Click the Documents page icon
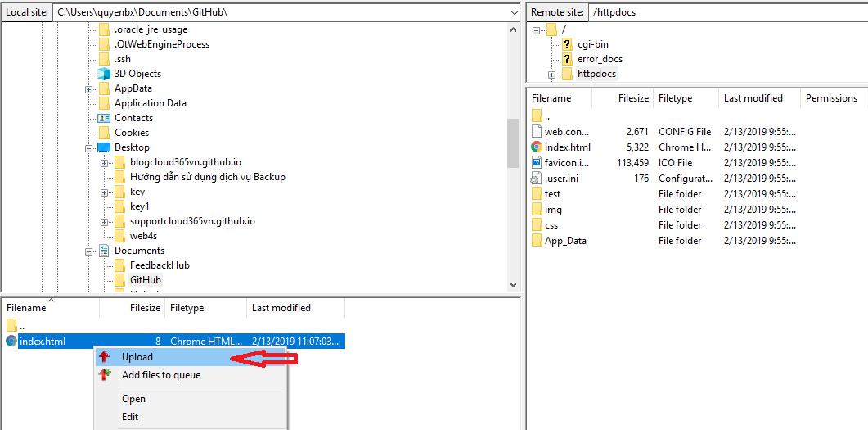 point(104,251)
